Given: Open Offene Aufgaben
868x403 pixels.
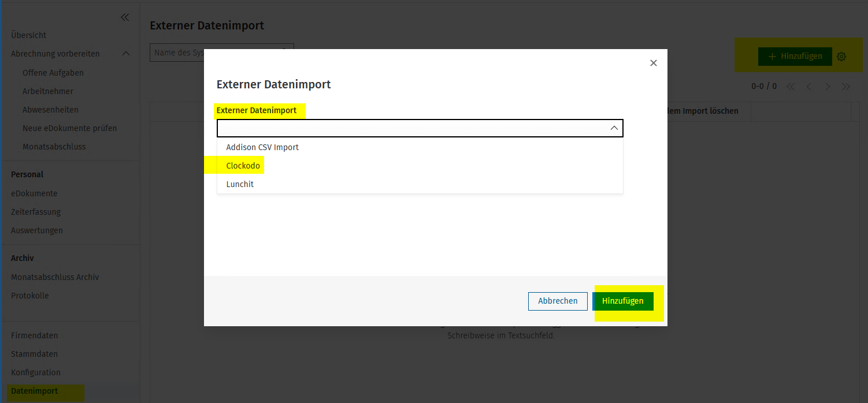Looking at the screenshot, I should pyautogui.click(x=53, y=73).
